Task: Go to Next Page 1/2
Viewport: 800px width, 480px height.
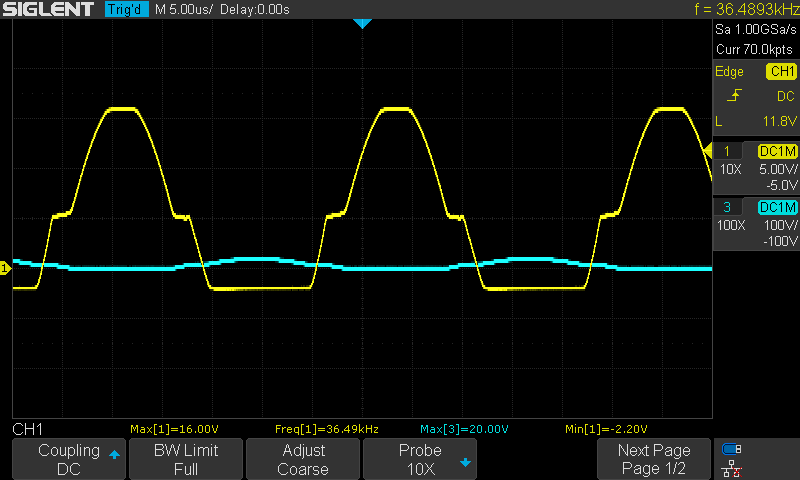Action: (654, 459)
